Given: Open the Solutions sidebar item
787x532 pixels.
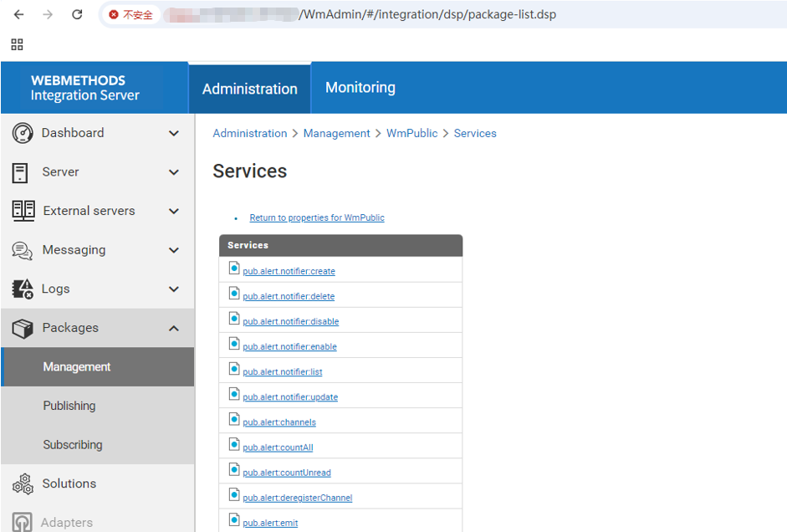Looking at the screenshot, I should pos(97,483).
